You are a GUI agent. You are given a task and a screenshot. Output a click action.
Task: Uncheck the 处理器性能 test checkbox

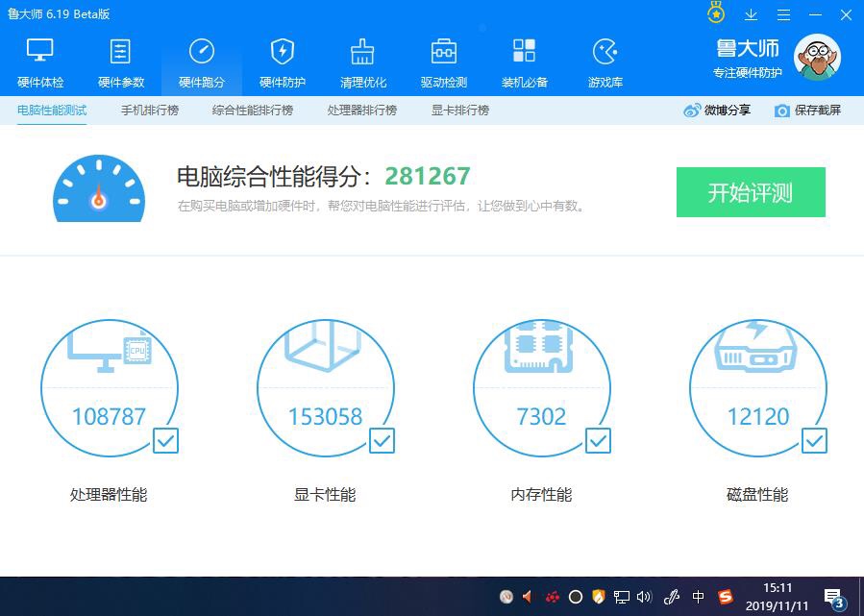tap(165, 440)
